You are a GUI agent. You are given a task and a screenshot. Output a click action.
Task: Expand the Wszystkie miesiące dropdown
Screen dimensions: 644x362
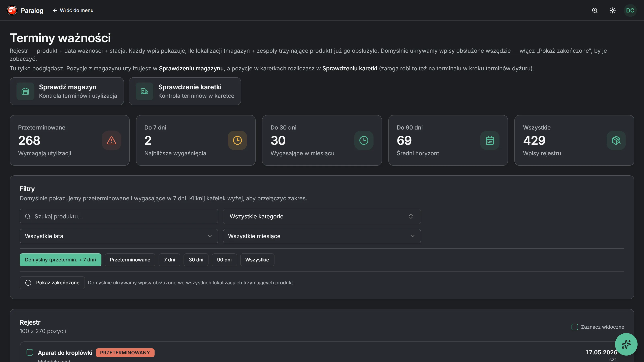tap(322, 236)
